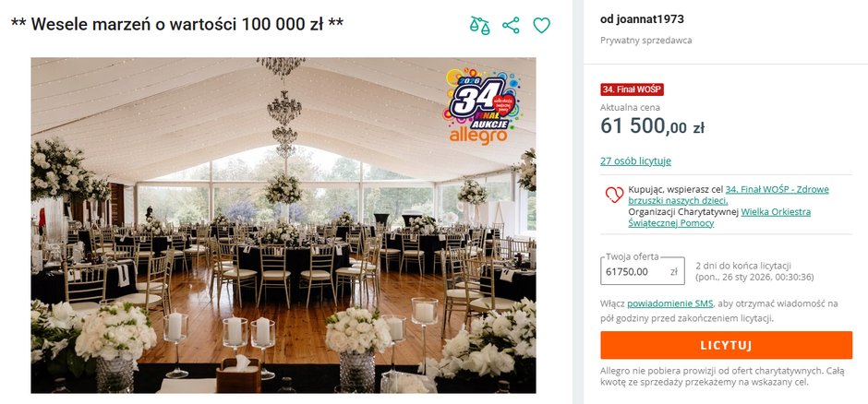Open the wedding hall main photo

coord(283,225)
